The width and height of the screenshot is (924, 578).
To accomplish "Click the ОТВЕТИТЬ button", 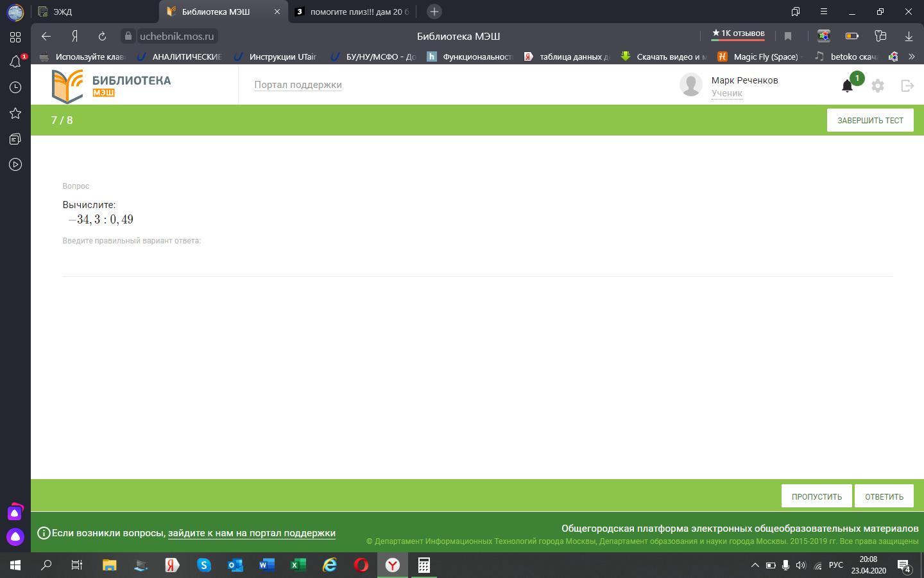I will [884, 496].
